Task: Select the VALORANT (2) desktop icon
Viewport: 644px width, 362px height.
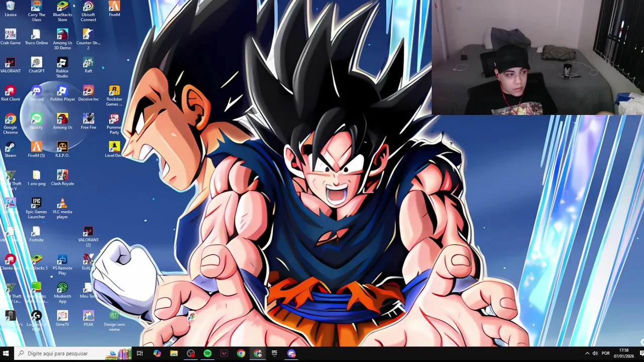Action: [88, 236]
